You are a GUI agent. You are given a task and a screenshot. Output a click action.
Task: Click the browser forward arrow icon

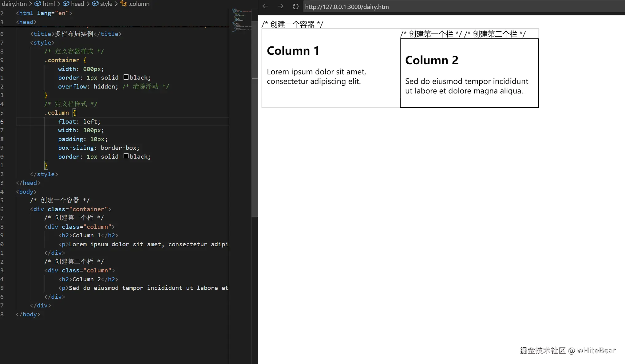point(280,6)
